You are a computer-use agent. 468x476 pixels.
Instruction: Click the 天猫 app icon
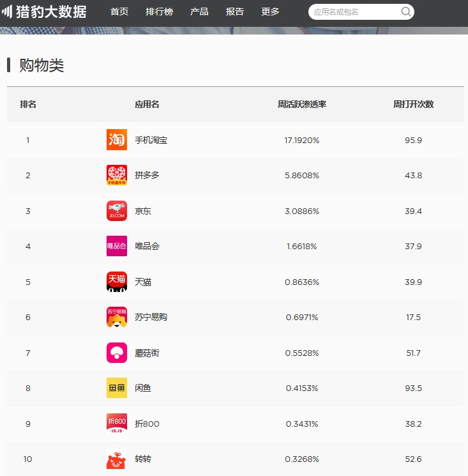pos(117,282)
